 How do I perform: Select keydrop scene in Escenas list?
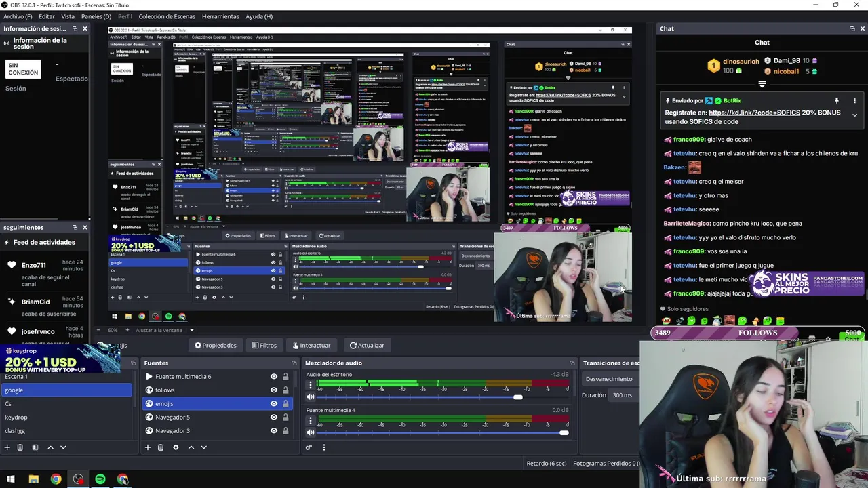pyautogui.click(x=66, y=418)
